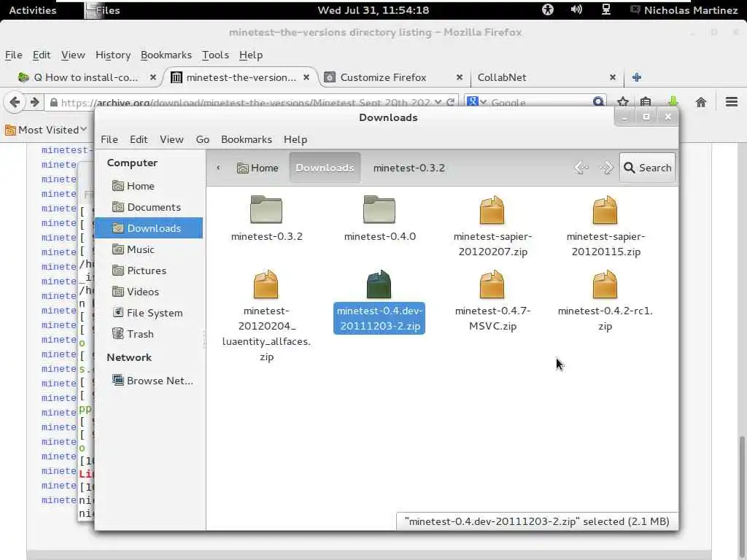Image resolution: width=747 pixels, height=560 pixels.
Task: Expand Most Visited bookmarks dropdown
Action: (47, 130)
